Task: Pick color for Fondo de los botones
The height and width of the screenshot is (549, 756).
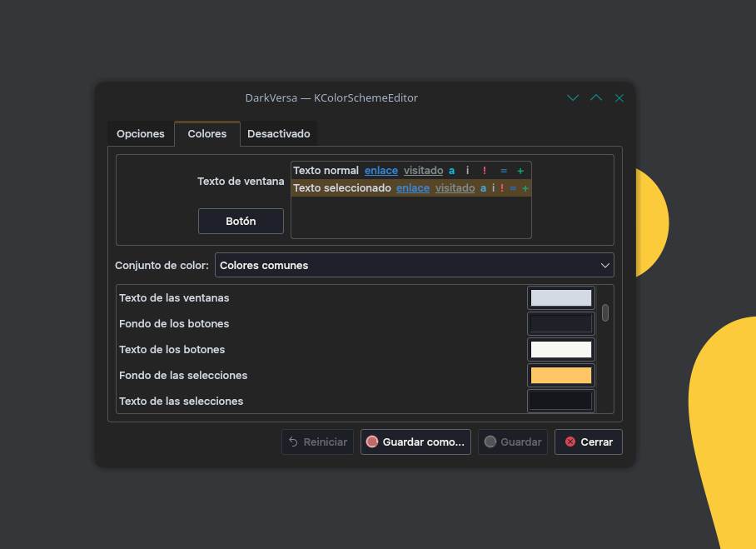Action: [560, 324]
